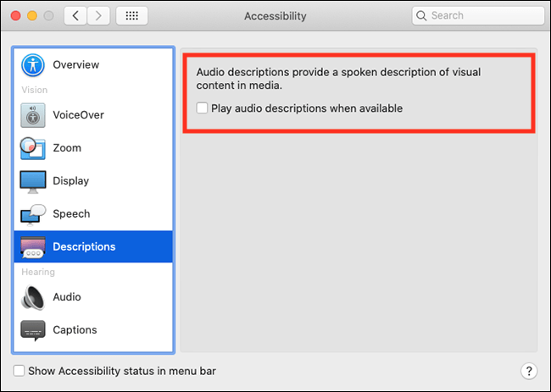Viewport: 551px width, 392px height.
Task: Go back with the left chevron button
Action: coord(77,16)
